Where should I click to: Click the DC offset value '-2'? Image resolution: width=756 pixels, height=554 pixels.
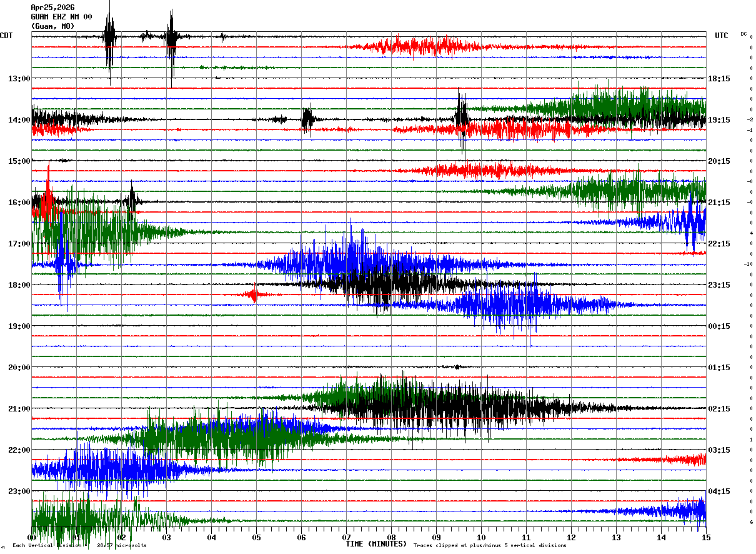(x=750, y=119)
